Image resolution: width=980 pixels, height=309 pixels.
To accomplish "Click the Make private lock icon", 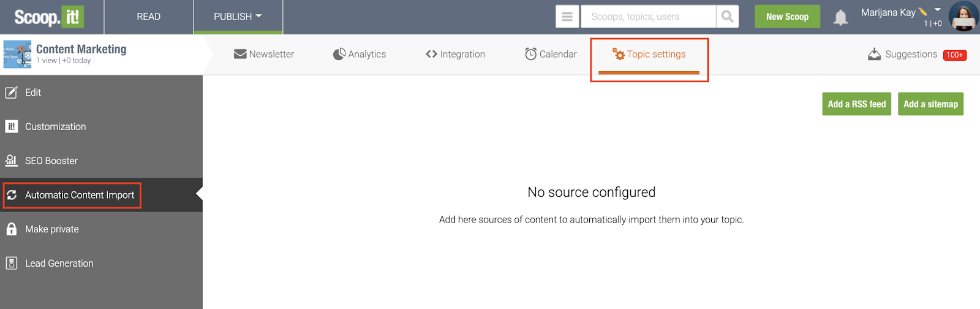I will point(11,229).
